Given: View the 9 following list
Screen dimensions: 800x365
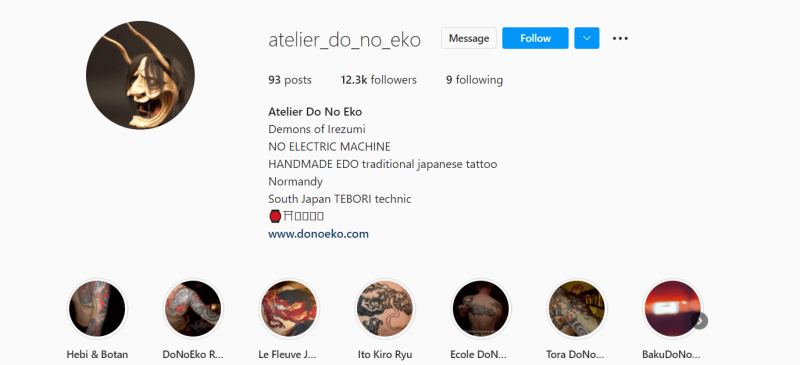Looking at the screenshot, I should pyautogui.click(x=474, y=80).
